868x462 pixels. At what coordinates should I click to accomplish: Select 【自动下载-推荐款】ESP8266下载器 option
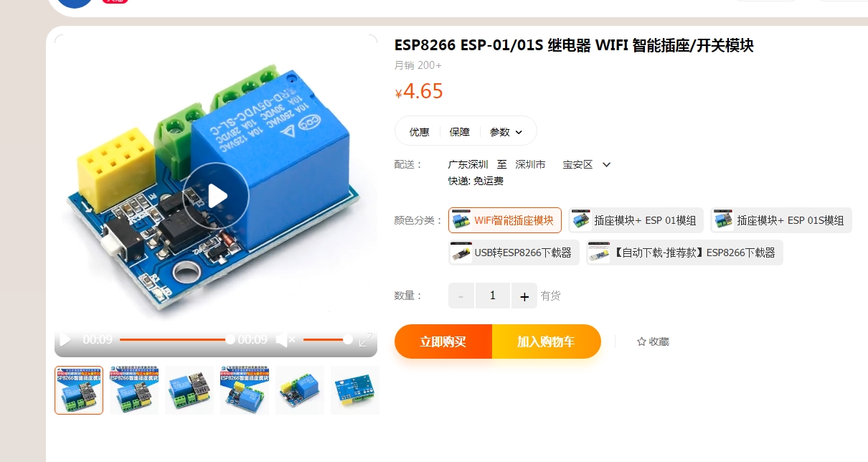point(684,253)
